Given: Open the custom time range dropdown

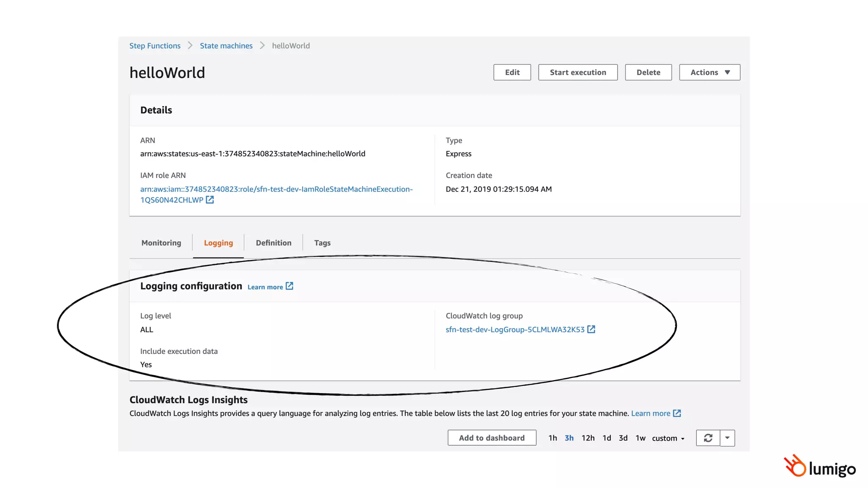Looking at the screenshot, I should pos(668,438).
